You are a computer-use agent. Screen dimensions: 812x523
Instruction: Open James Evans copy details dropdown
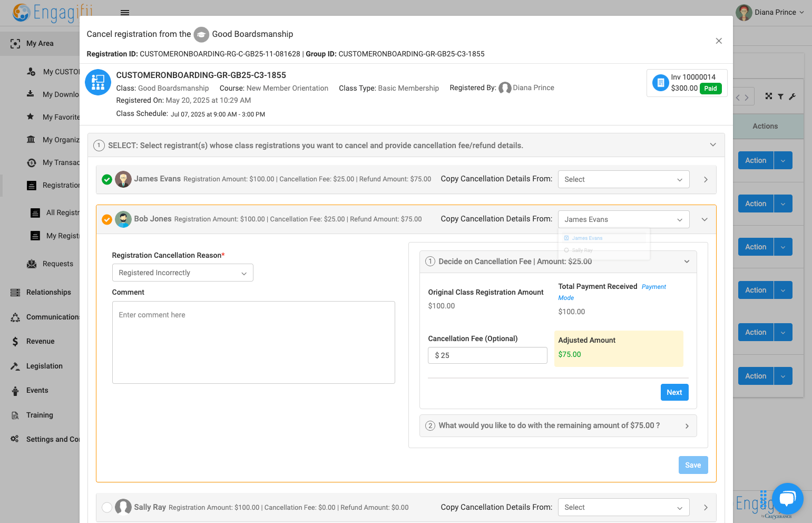click(624, 179)
